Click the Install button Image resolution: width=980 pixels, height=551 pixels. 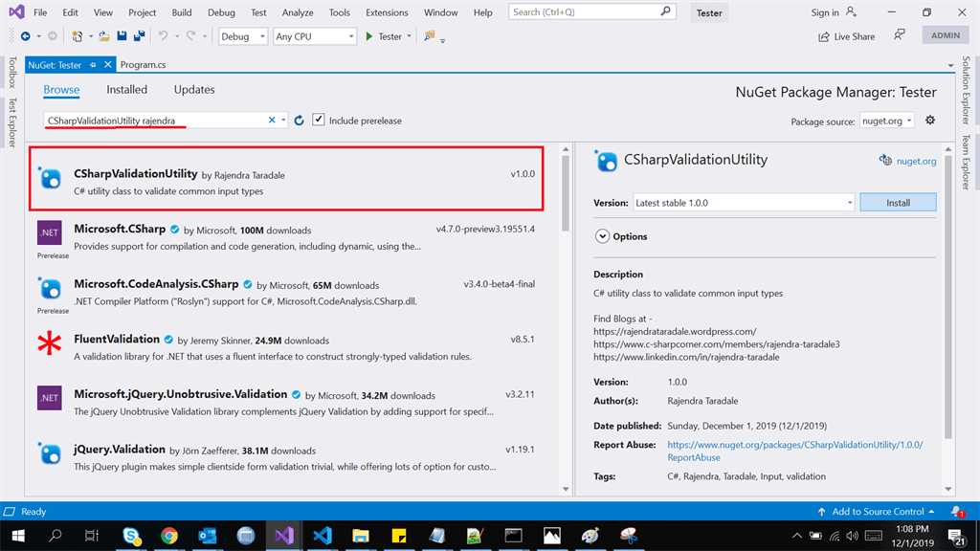click(898, 203)
